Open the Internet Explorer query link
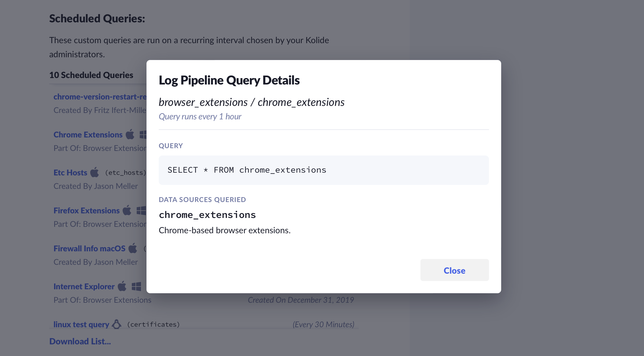The image size is (644, 356). point(84,287)
